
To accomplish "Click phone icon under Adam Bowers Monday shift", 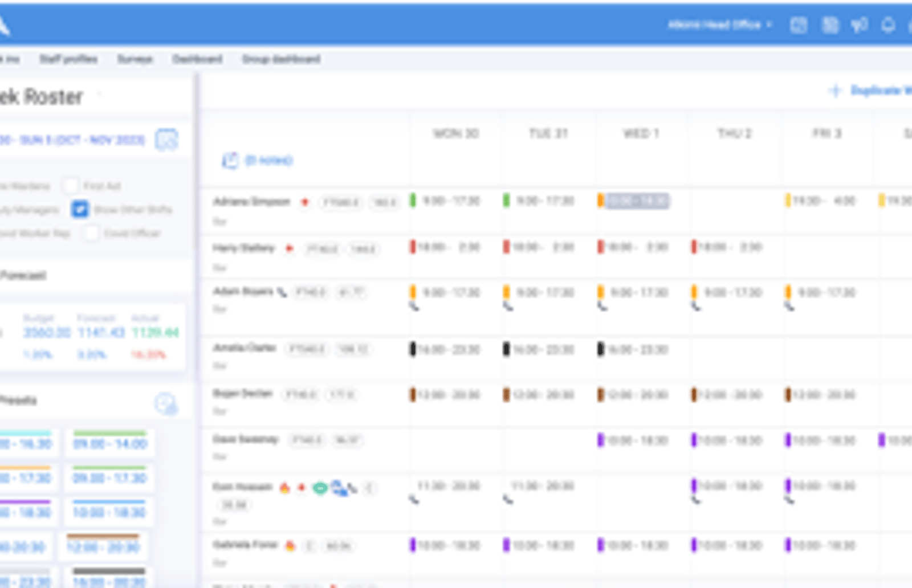I will [x=414, y=307].
